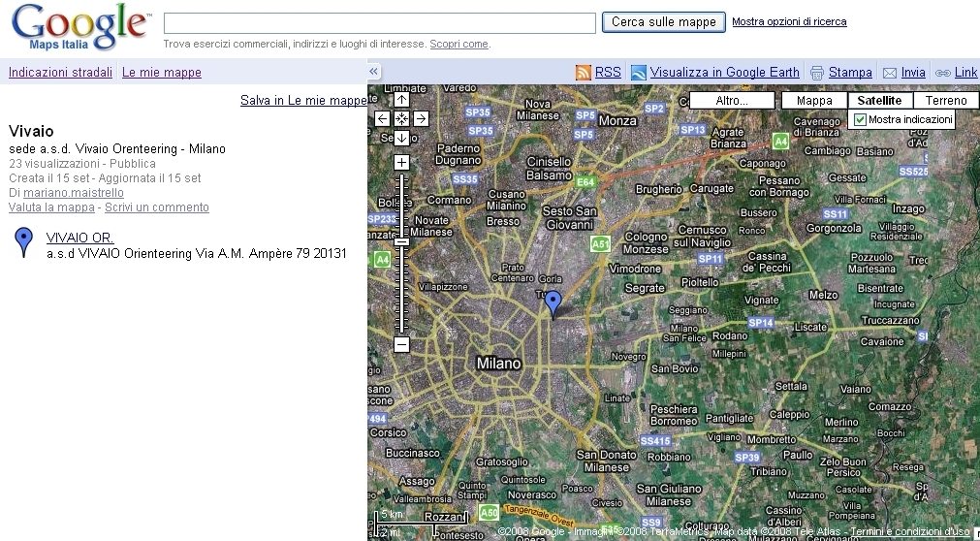This screenshot has width=980, height=541.
Task: Zoom out with the minus button
Action: (401, 344)
